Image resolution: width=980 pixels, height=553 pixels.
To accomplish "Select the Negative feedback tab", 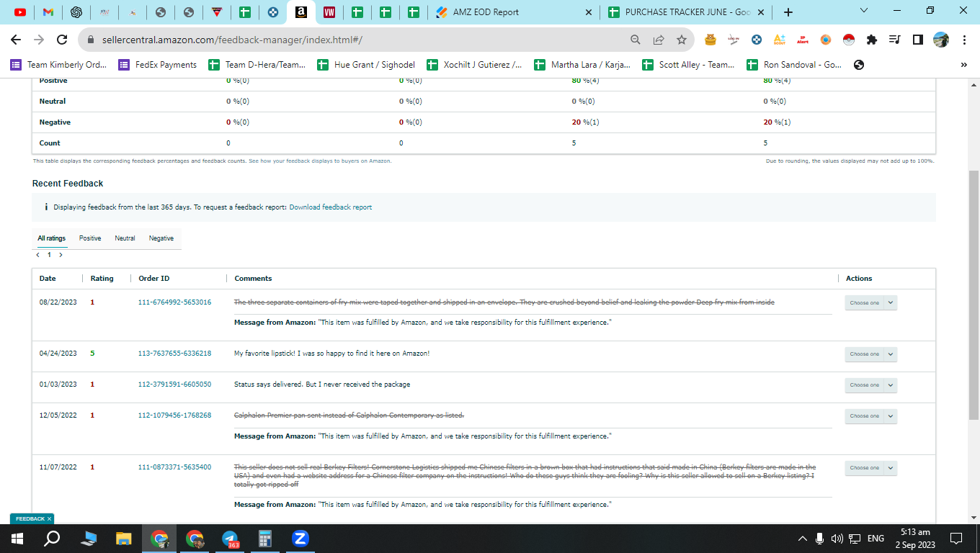I will [x=161, y=238].
